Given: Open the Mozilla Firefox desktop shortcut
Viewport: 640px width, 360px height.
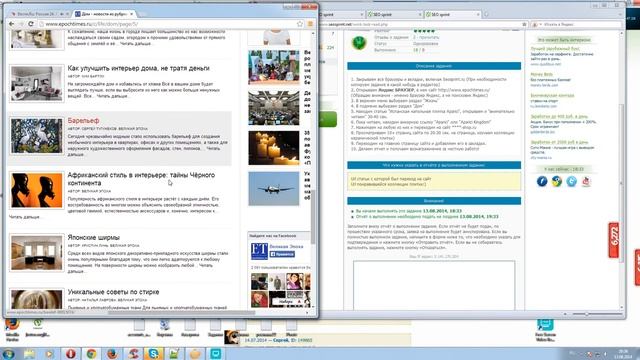Looking at the screenshot, I should pyautogui.click(x=12, y=330).
